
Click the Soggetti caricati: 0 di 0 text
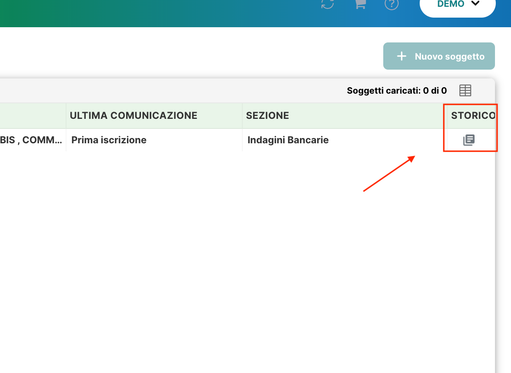pyautogui.click(x=397, y=91)
